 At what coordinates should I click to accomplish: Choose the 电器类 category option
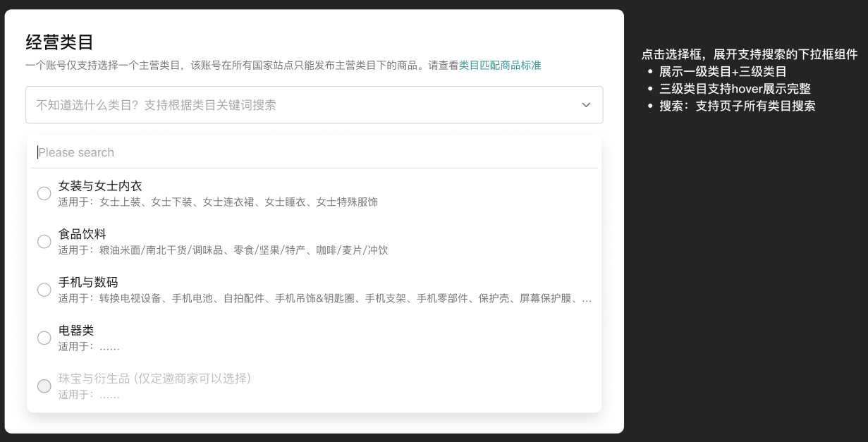click(77, 330)
